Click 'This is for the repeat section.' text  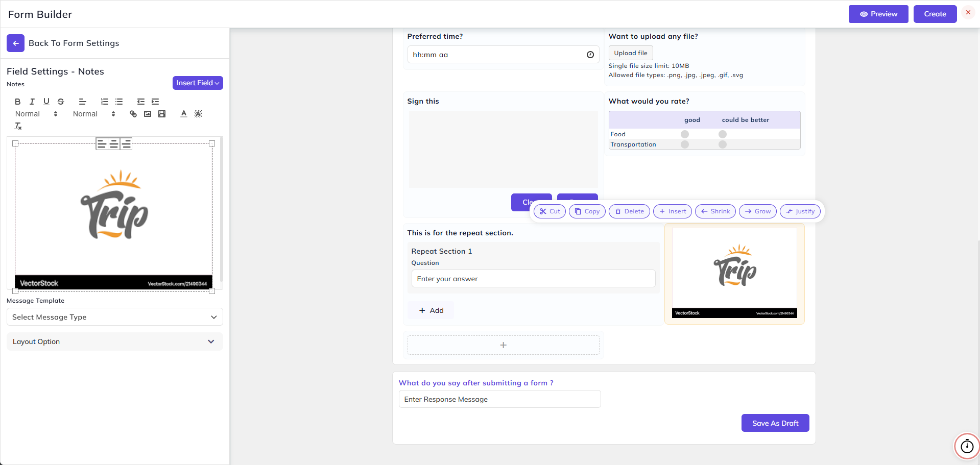pyautogui.click(x=460, y=233)
